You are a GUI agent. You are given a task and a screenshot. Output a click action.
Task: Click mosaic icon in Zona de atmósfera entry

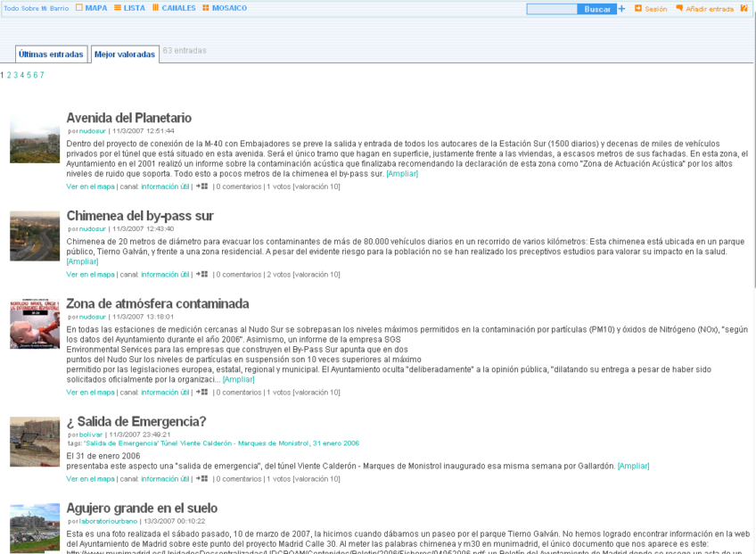(x=202, y=392)
